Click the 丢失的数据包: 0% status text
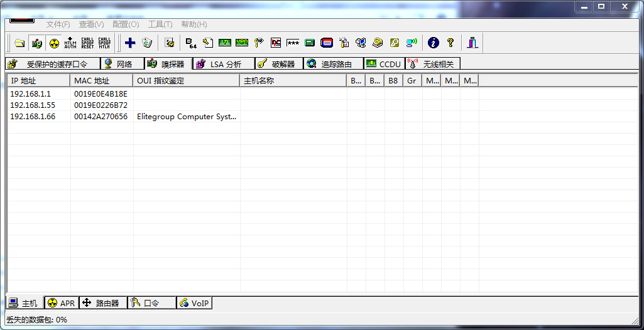Screen dimensions: 644x330 coord(36,320)
